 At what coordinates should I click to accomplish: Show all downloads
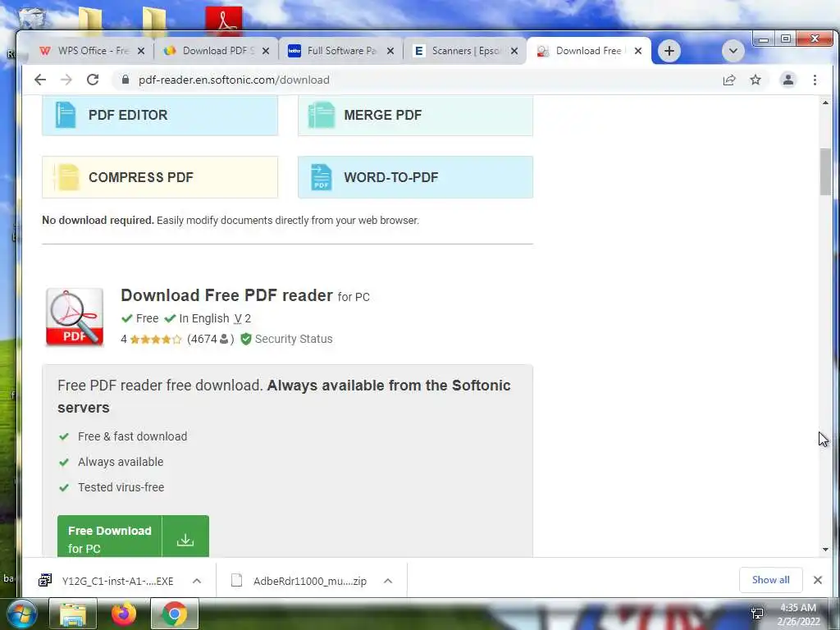[770, 580]
